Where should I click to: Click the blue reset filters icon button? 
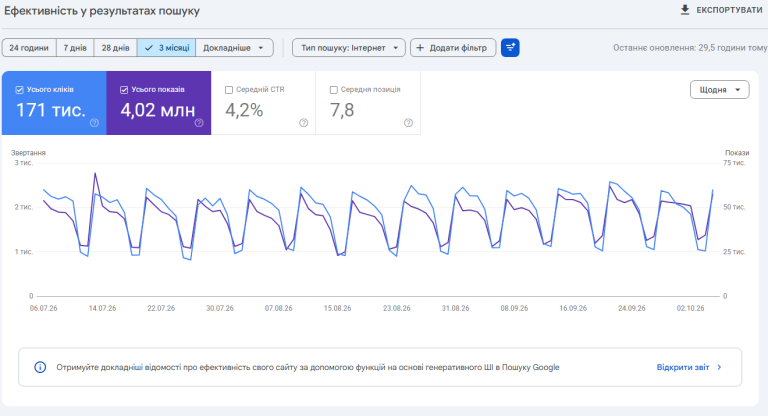[x=510, y=48]
